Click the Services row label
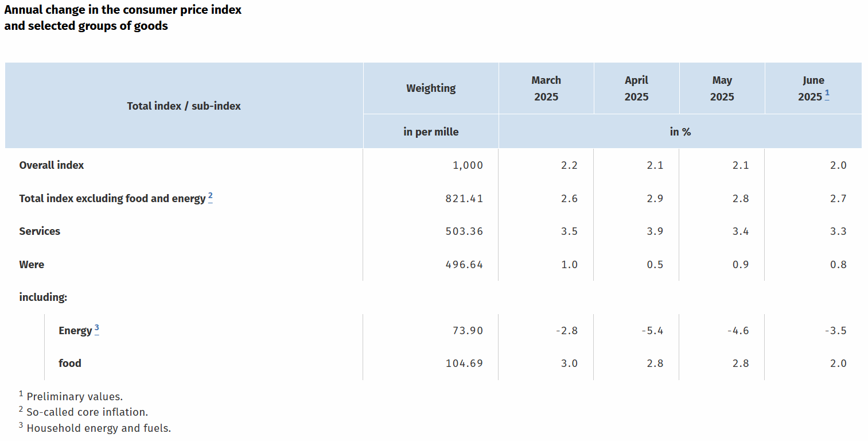The height and width of the screenshot is (441, 868). [x=40, y=231]
